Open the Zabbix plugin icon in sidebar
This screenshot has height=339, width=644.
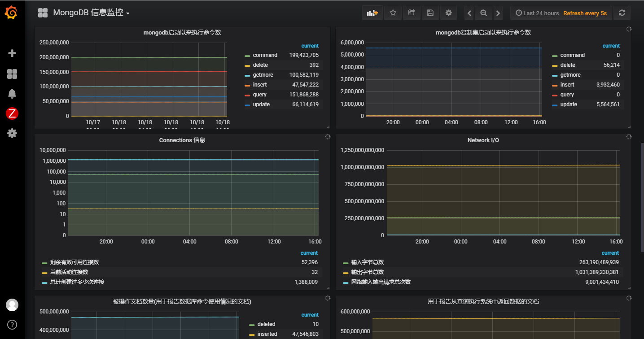[x=12, y=114]
